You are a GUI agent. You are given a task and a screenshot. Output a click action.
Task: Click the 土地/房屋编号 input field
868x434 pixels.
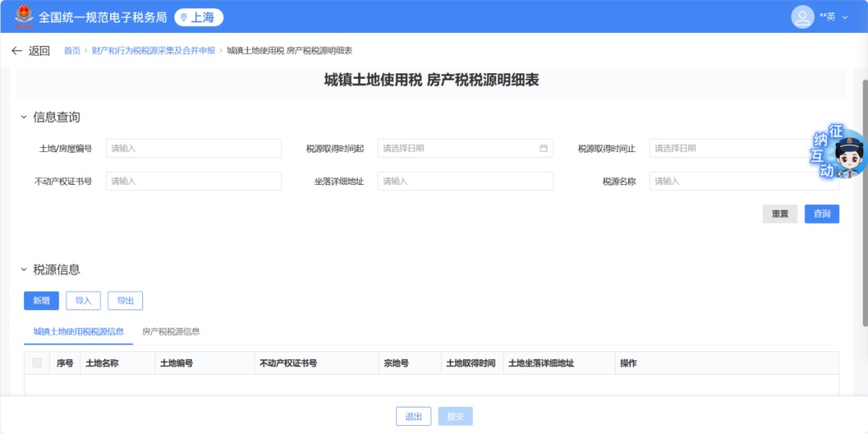[194, 149]
